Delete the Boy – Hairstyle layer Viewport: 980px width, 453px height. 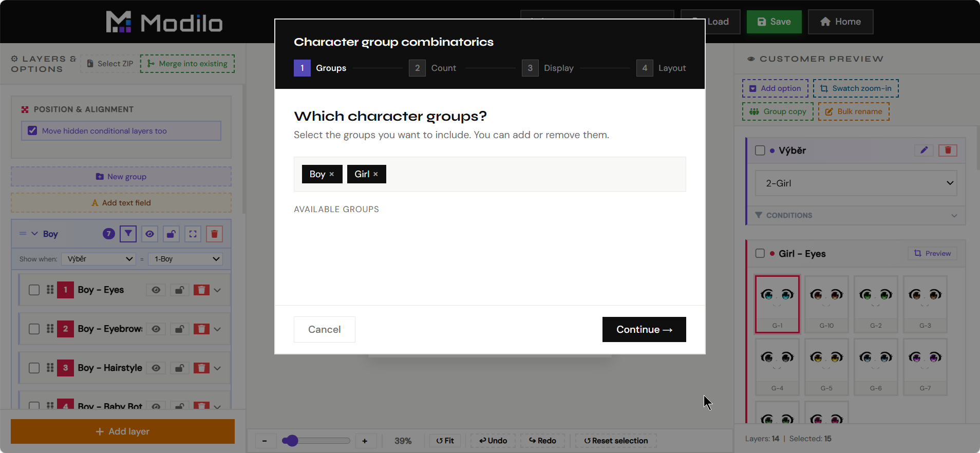(x=201, y=368)
